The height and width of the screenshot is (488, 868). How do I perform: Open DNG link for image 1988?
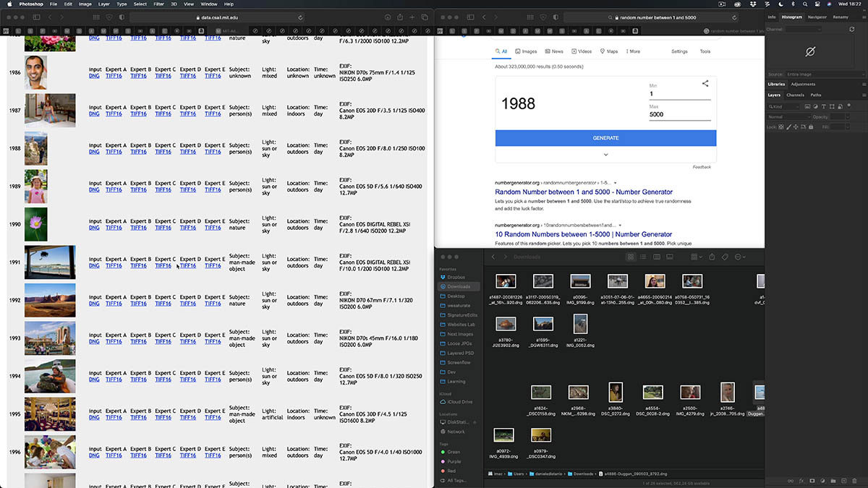[95, 152]
